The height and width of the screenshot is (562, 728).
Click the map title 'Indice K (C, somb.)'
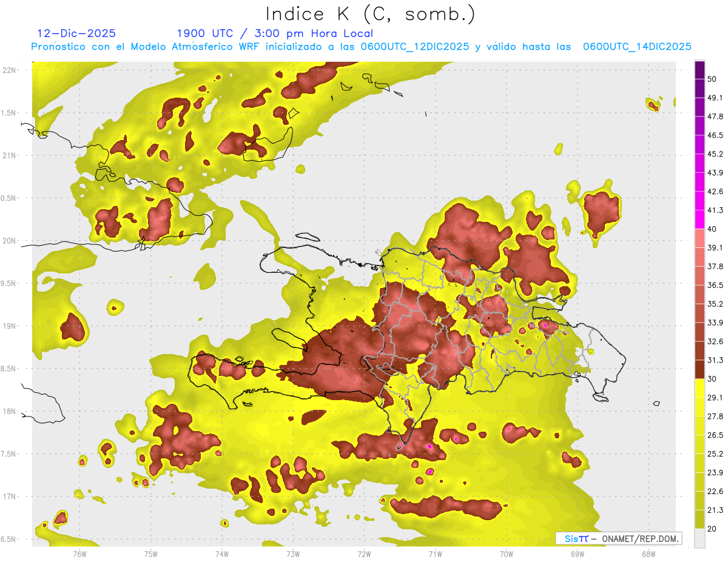click(x=371, y=14)
